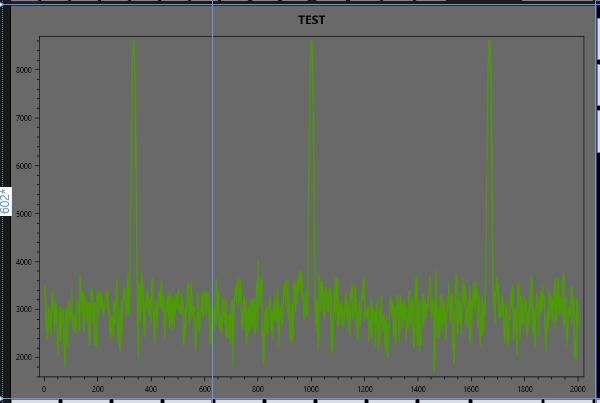Viewport: 600px width, 403px height.
Task: Click the 3000 Y-axis label
Action: pos(24,309)
